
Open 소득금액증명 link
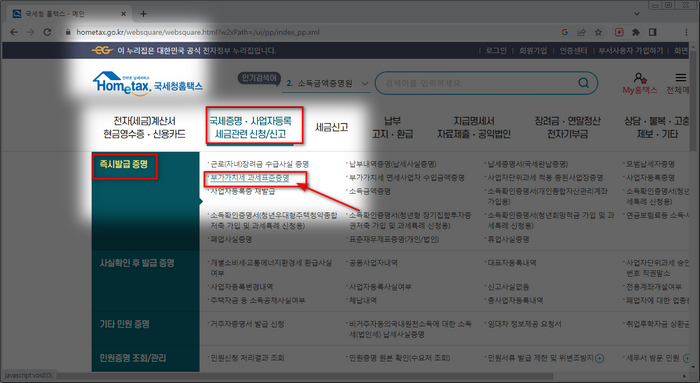(370, 192)
